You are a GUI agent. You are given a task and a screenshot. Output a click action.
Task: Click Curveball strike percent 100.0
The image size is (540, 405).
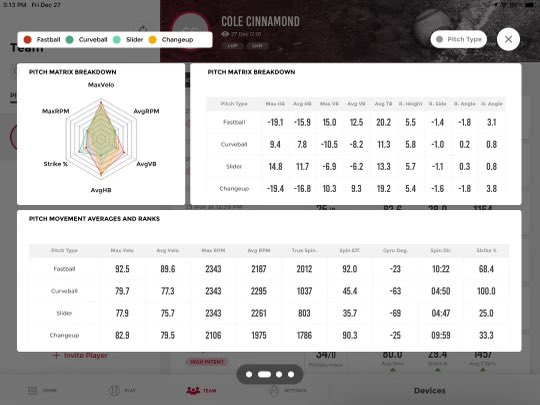486,291
